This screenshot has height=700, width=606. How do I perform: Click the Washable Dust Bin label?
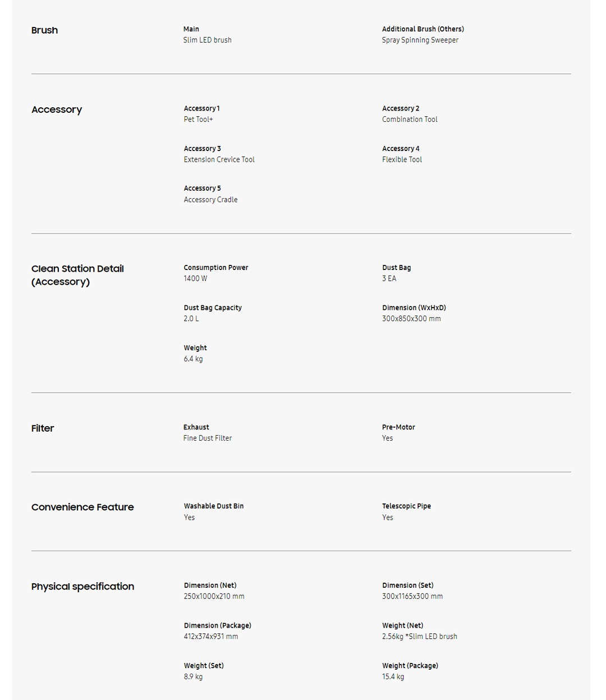(x=213, y=506)
